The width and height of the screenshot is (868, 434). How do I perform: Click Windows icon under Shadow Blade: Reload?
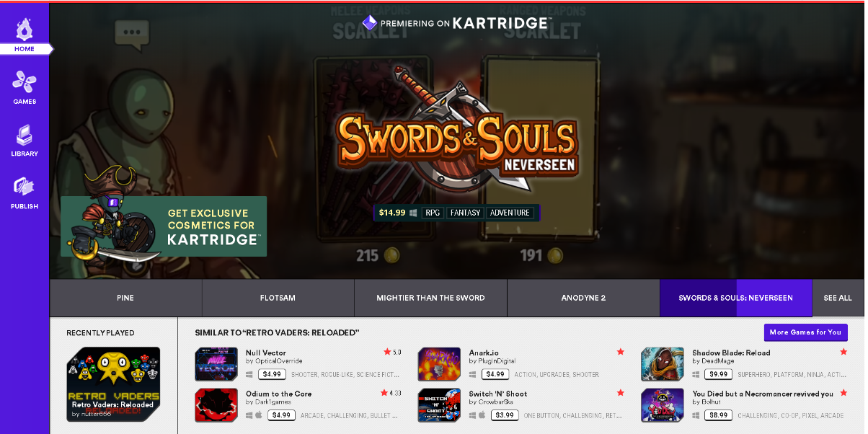696,374
